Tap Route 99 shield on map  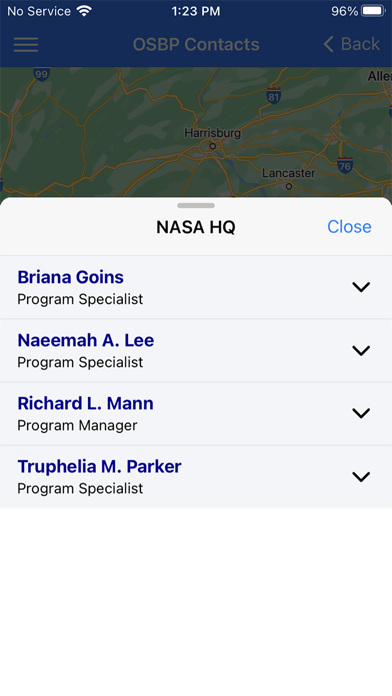click(x=41, y=73)
